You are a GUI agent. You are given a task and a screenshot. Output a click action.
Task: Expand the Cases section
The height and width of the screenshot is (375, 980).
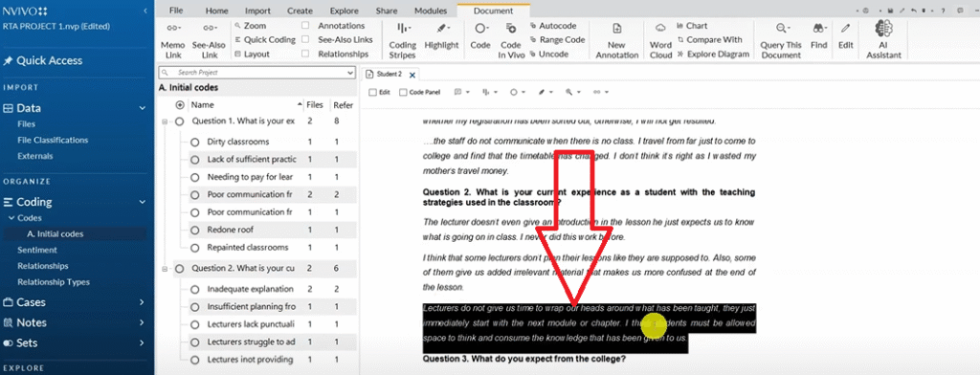coord(143,302)
